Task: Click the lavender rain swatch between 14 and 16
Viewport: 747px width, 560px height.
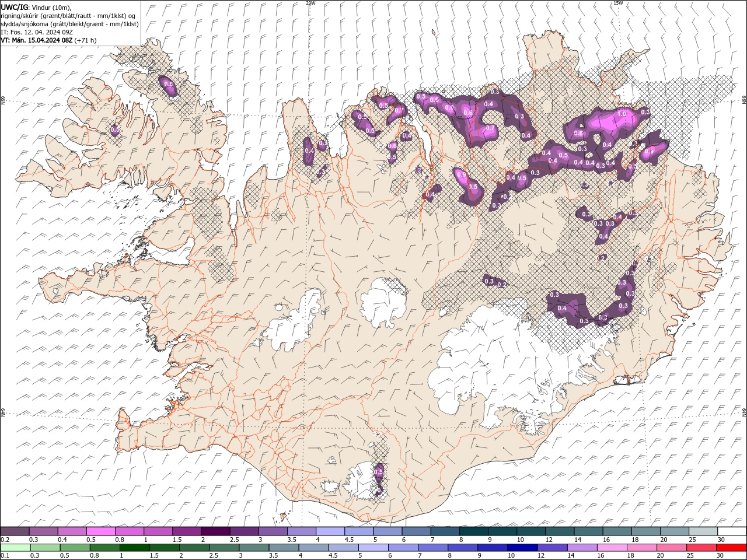Action: (582, 548)
